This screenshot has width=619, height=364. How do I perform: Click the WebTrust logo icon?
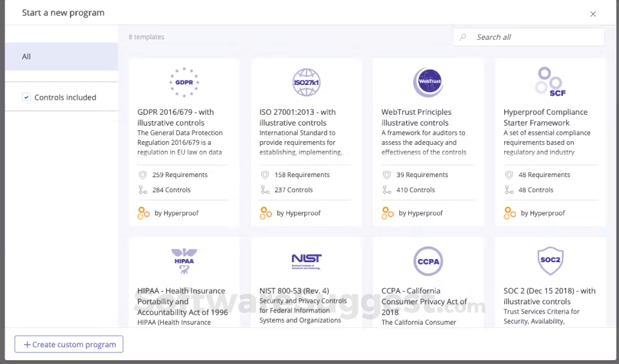click(x=428, y=82)
